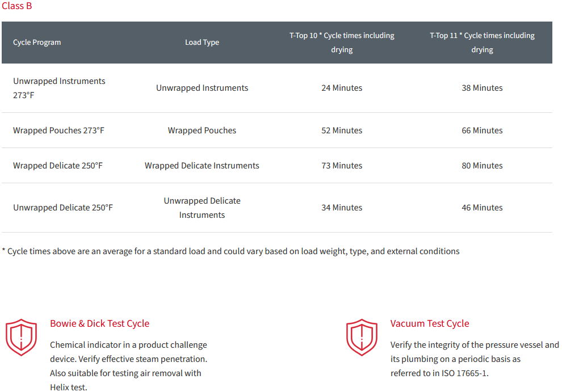Click the cycle times average footnote

231,251
